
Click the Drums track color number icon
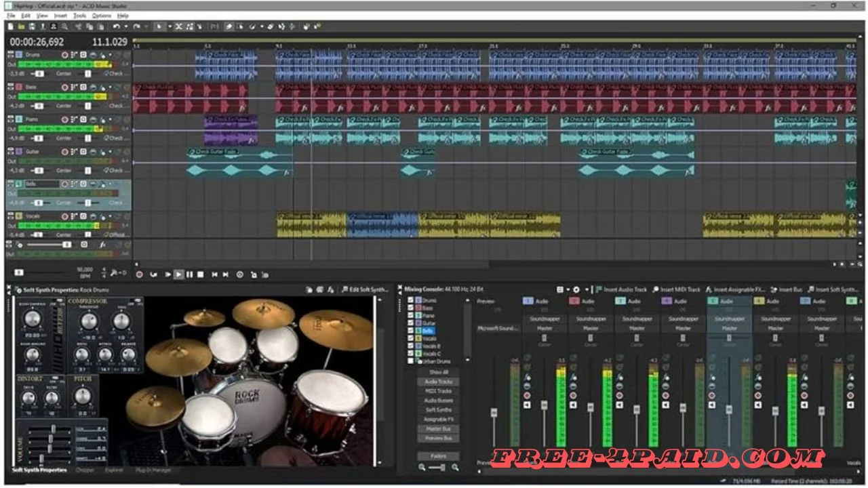[x=19, y=55]
